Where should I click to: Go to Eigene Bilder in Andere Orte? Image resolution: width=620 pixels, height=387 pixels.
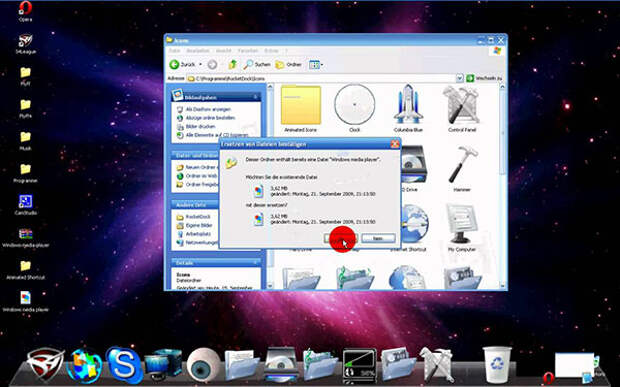tap(199, 225)
